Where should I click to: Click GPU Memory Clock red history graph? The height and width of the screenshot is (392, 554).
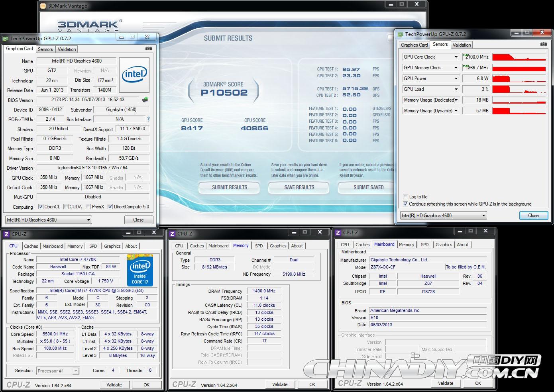(x=519, y=68)
